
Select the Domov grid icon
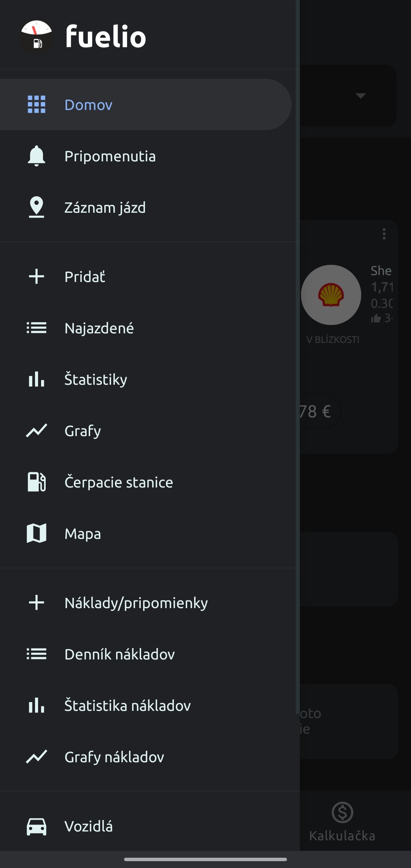[x=37, y=105]
